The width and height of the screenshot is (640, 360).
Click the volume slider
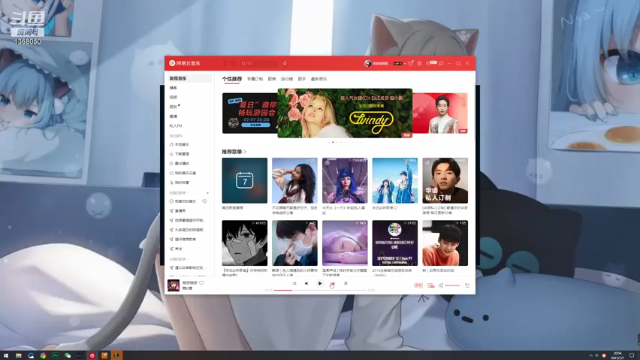pyautogui.click(x=452, y=285)
